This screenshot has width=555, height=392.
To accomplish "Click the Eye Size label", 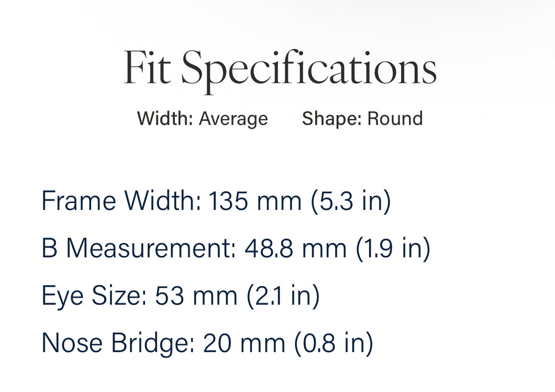I will pos(94,295).
